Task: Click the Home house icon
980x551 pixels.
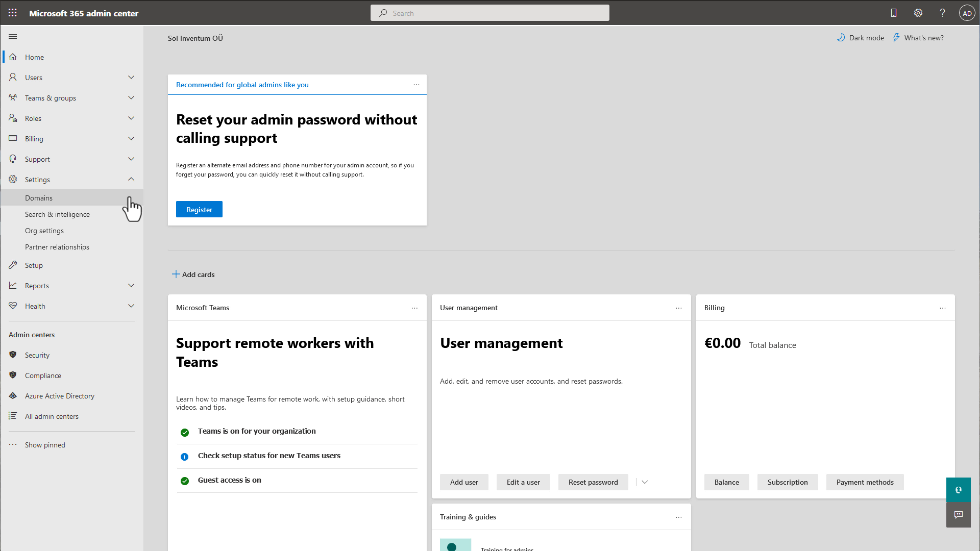Action: pyautogui.click(x=13, y=57)
